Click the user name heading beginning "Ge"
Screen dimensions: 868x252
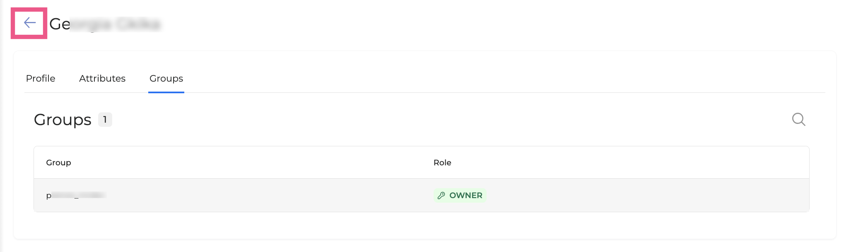pos(105,24)
